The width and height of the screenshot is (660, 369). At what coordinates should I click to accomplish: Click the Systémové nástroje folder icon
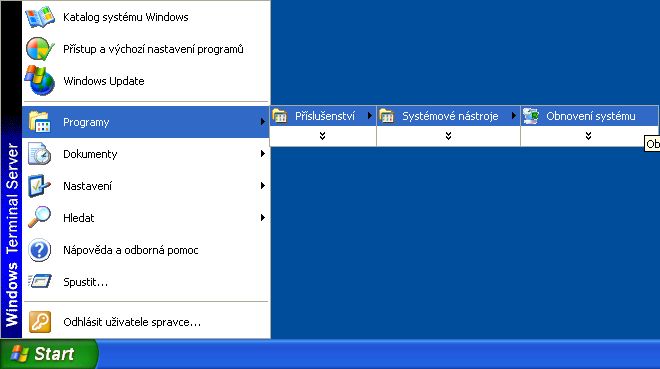(x=386, y=116)
